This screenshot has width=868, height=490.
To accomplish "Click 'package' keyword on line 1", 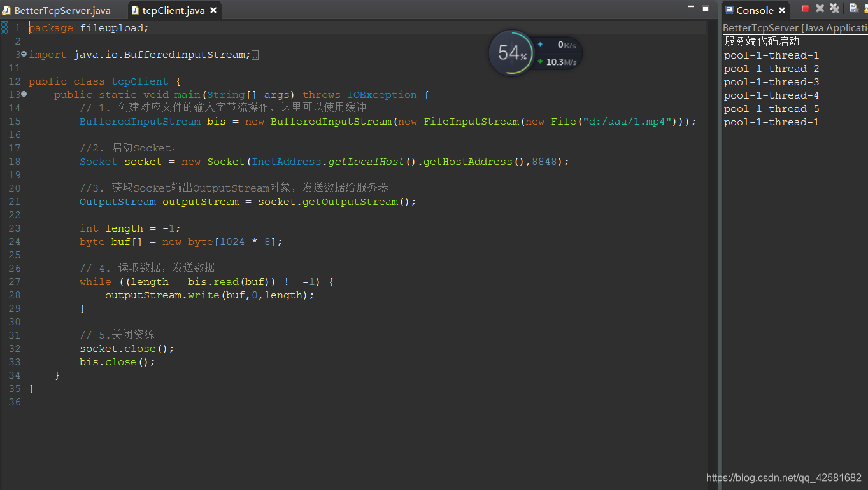I will click(x=51, y=28).
